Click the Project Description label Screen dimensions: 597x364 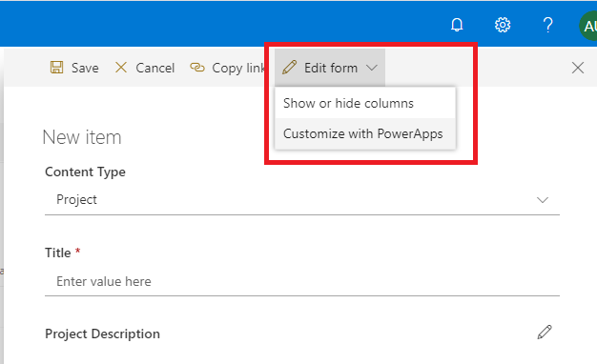coord(102,334)
